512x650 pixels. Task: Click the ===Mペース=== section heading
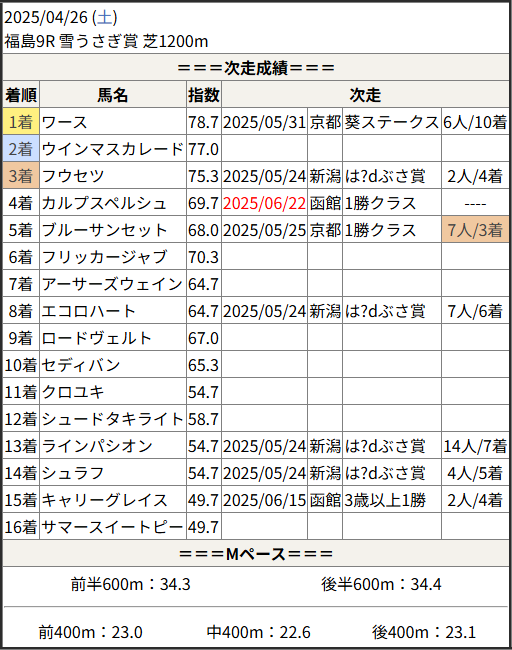coord(256,554)
